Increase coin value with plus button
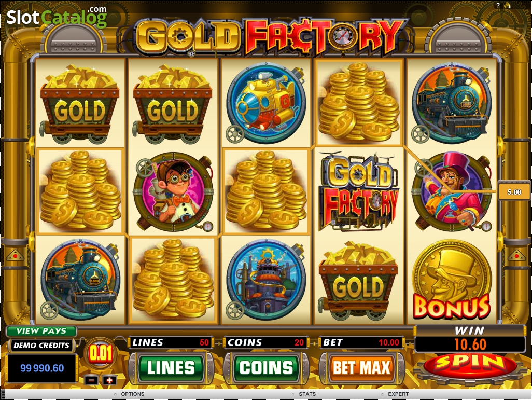532x400 pixels. point(109,380)
